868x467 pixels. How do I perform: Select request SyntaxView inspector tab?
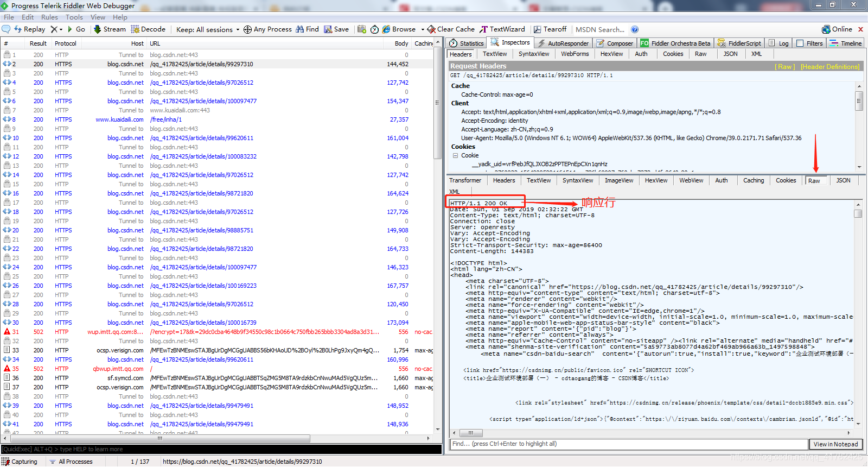tap(534, 54)
